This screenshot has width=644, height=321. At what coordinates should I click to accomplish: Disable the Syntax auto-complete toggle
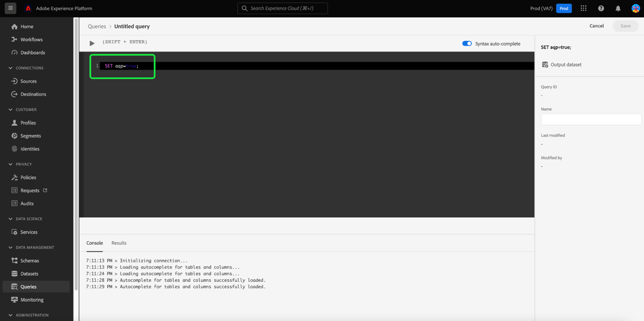pyautogui.click(x=466, y=43)
